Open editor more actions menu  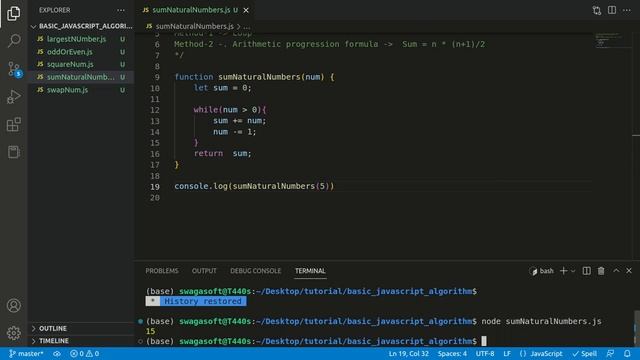tap(627, 10)
